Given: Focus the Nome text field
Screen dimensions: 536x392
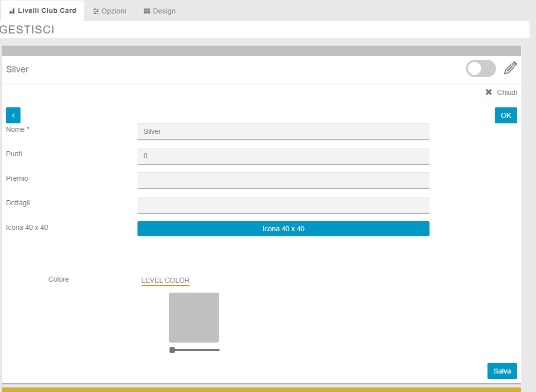Looking at the screenshot, I should pos(283,131).
